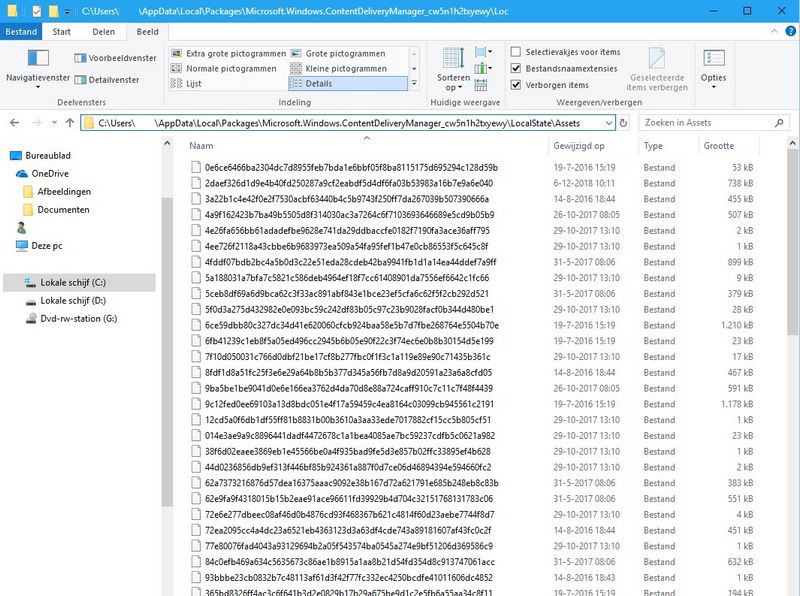Open the quick access toolbar dropdown
The height and width of the screenshot is (596, 800).
[x=67, y=11]
